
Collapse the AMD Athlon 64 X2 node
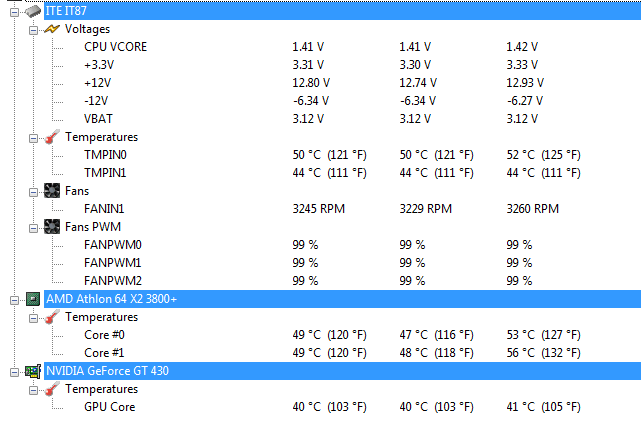tap(14, 300)
